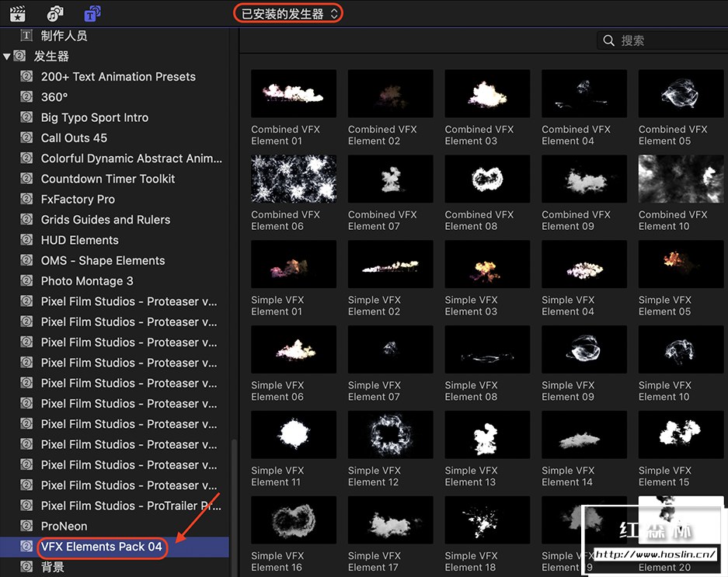Viewport: 728px width, 577px height.
Task: Click icon next to Grids Guides and Rulers
Action: point(26,219)
